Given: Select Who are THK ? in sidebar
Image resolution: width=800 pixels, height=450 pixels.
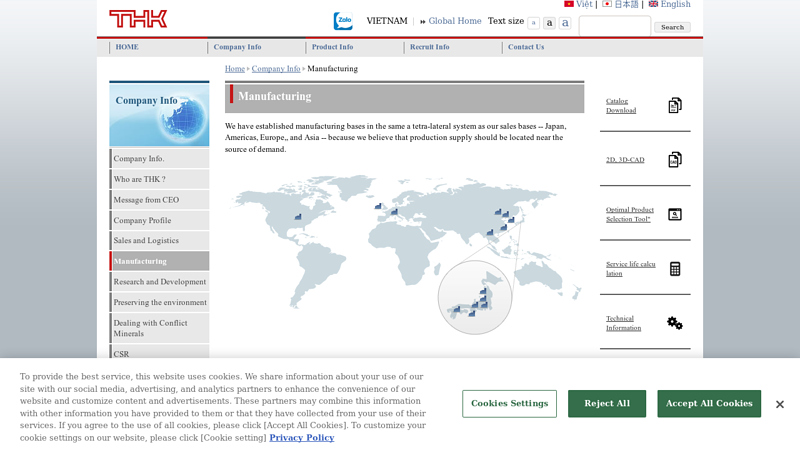Looking at the screenshot, I should [159, 179].
